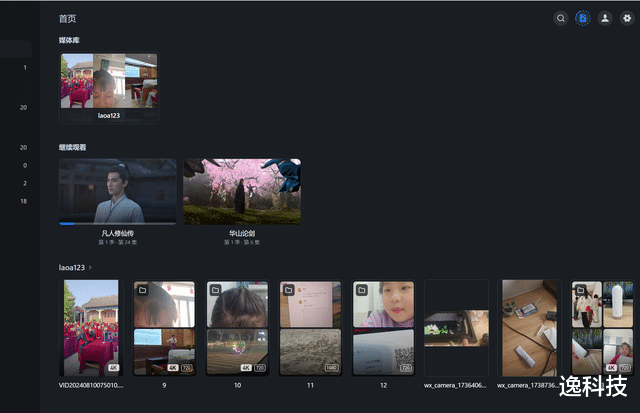The image size is (640, 413).
Task: Expand the laoa123 section chevron
Action: (x=90, y=268)
